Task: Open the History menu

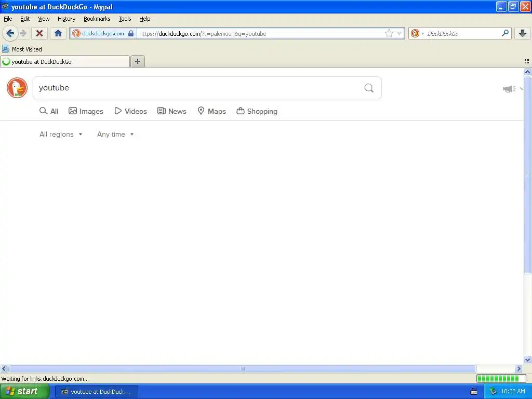Action: 66,19
